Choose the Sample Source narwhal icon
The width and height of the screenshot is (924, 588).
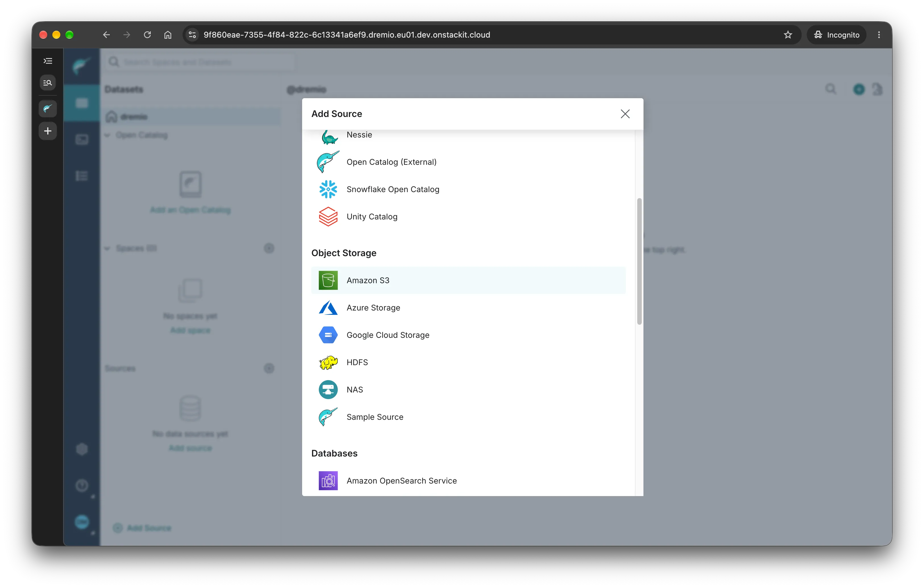pos(328,417)
